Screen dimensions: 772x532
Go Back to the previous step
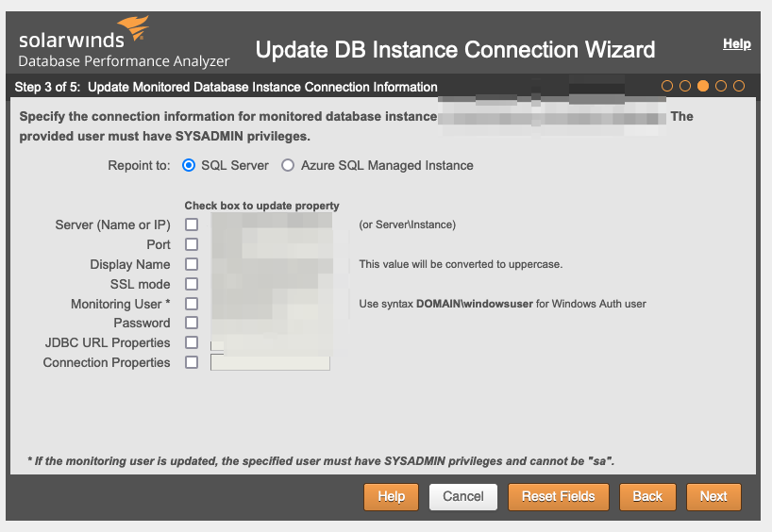coord(647,496)
